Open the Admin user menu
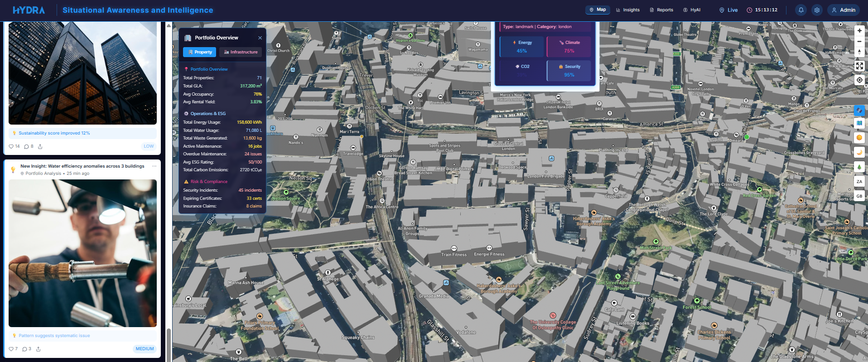The image size is (868, 362). [844, 10]
